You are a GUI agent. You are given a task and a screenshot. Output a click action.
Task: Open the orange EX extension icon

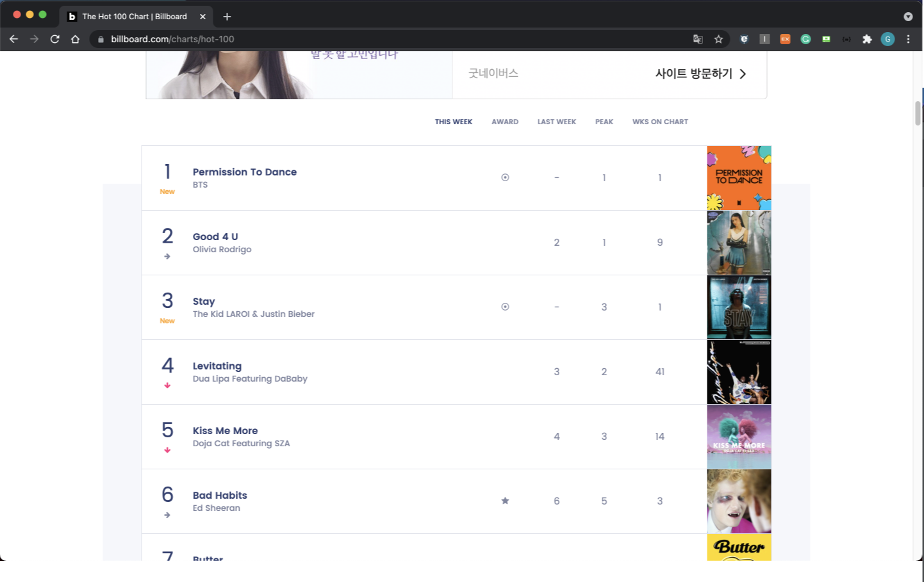(x=785, y=39)
